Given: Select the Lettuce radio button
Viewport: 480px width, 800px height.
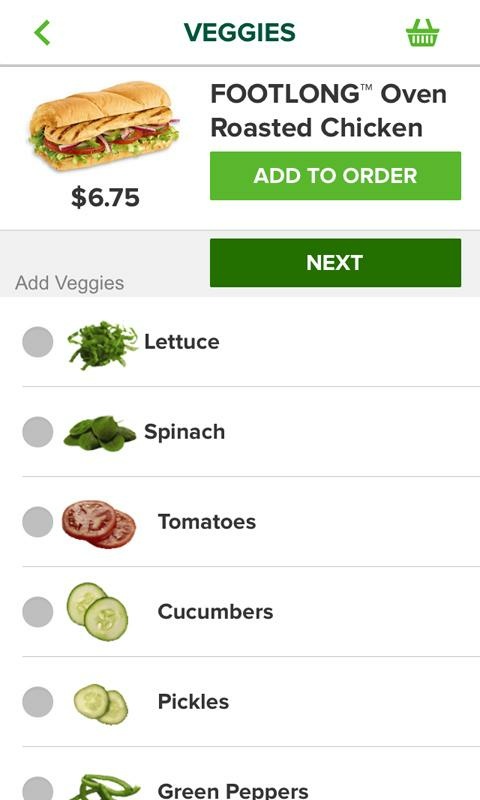Looking at the screenshot, I should pyautogui.click(x=38, y=342).
